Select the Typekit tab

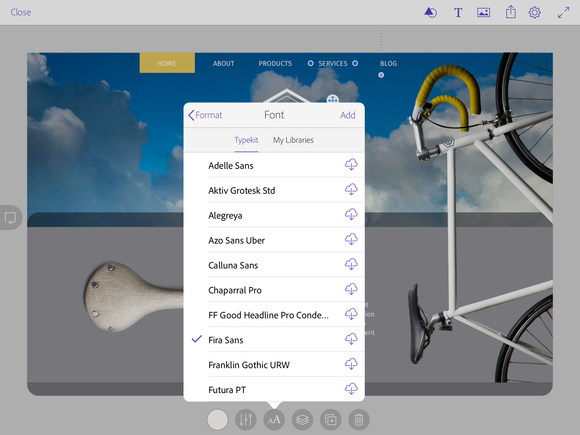point(246,140)
